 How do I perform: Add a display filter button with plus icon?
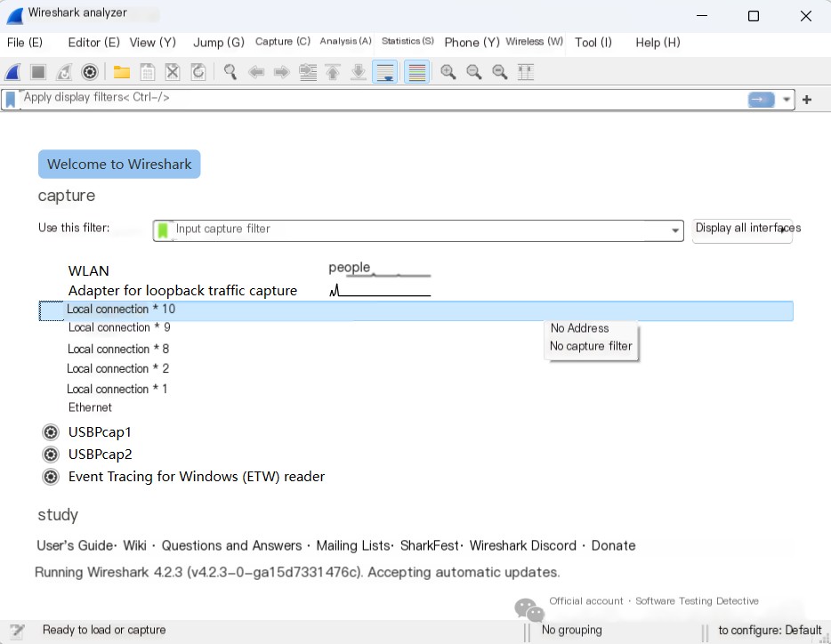pos(807,100)
